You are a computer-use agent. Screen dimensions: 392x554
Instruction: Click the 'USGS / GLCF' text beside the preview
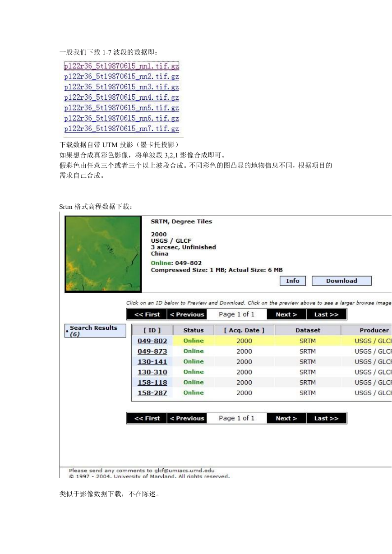[171, 241]
